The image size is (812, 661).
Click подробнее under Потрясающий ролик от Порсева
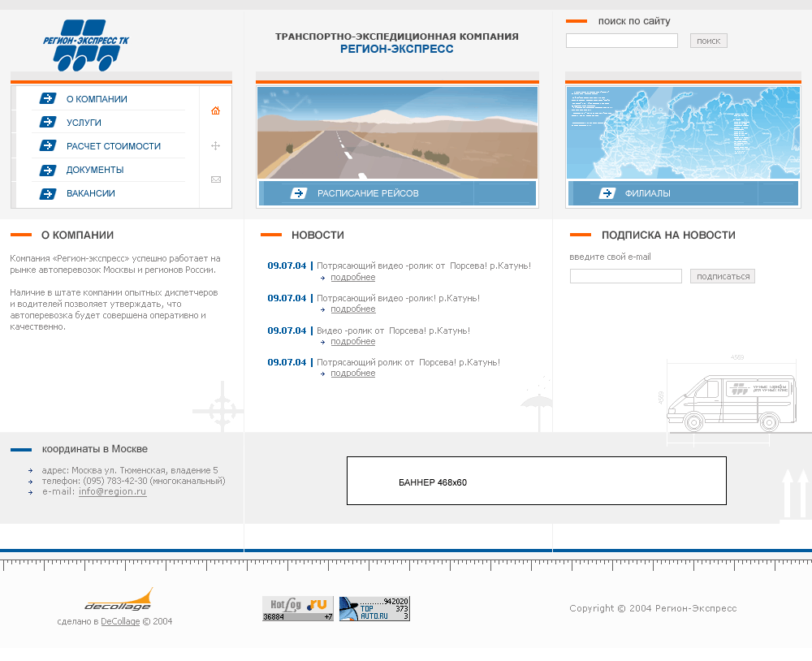tap(352, 373)
